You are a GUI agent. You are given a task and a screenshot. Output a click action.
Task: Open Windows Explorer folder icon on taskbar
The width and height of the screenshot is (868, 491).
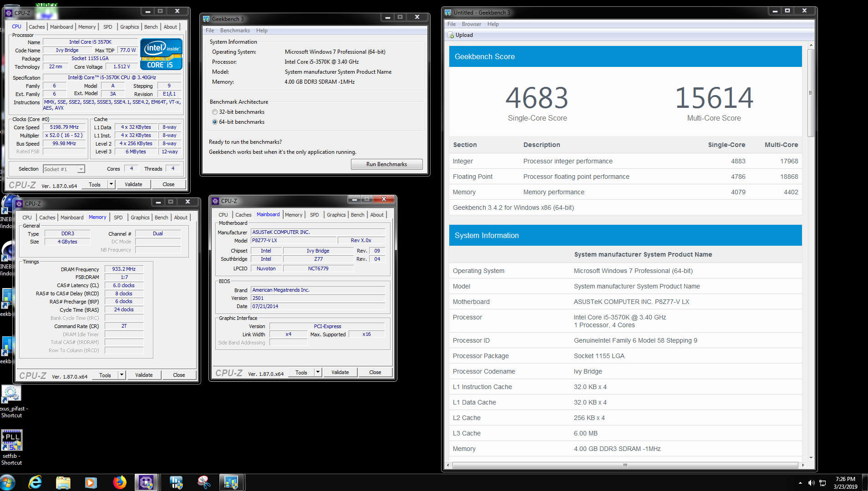63,482
